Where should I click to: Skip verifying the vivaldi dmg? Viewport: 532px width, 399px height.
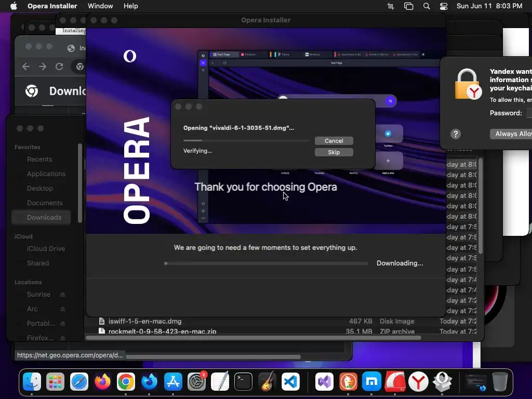pos(334,152)
